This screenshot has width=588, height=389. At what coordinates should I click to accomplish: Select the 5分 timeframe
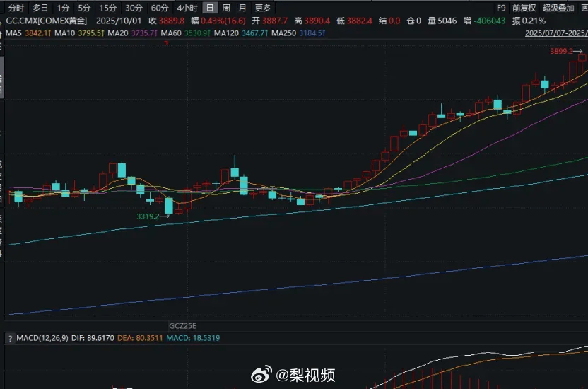click(85, 8)
